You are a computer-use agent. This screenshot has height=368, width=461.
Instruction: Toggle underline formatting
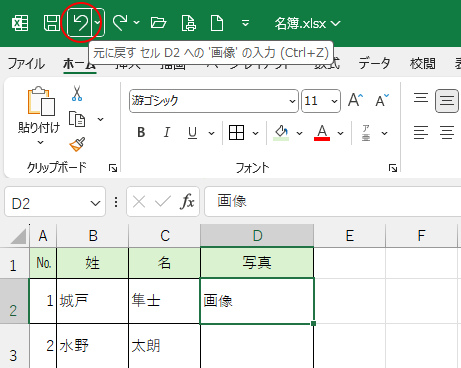[x=192, y=133]
